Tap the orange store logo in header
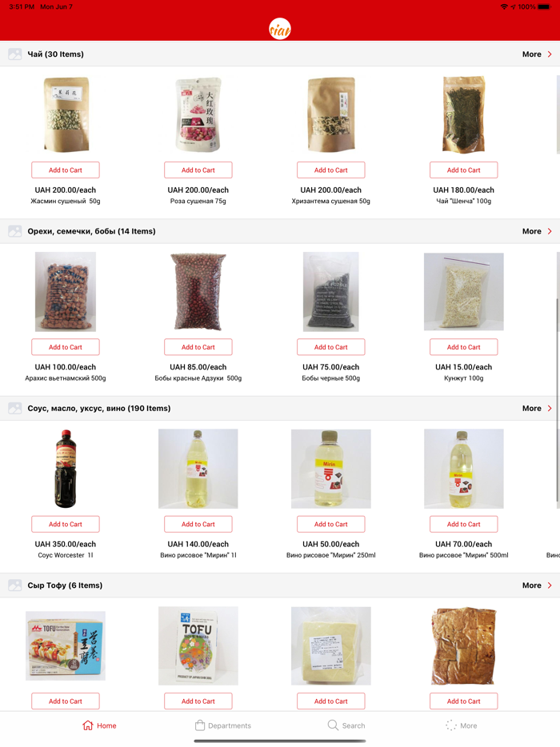This screenshot has height=747, width=560. coord(280,29)
